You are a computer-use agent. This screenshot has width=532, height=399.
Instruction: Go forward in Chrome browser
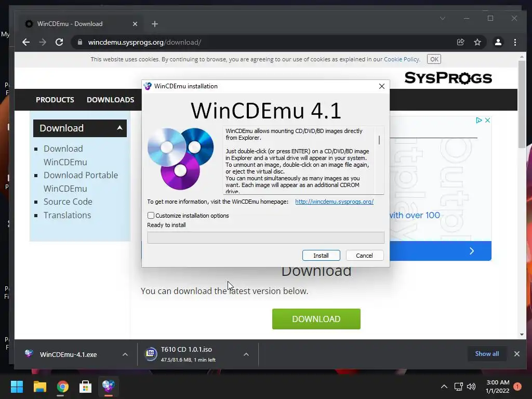43,42
